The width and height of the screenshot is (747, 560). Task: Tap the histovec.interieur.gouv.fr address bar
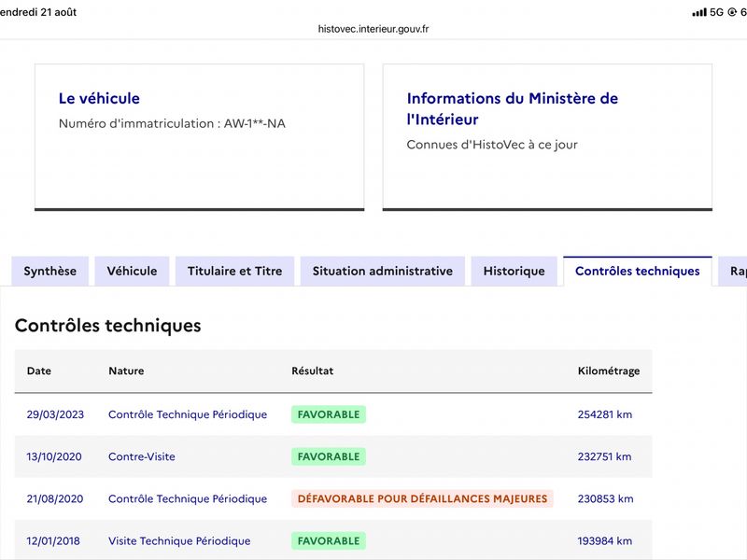[x=373, y=29]
